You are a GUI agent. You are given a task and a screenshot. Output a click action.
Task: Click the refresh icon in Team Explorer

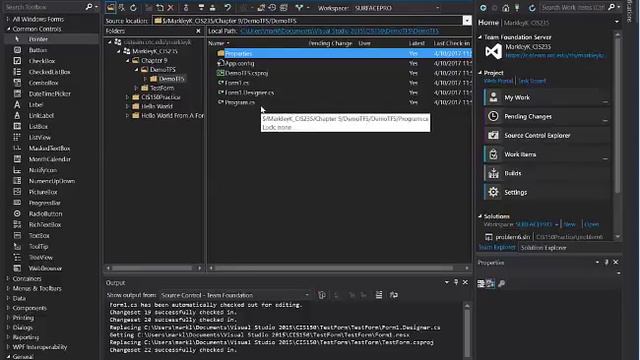[x=532, y=8]
